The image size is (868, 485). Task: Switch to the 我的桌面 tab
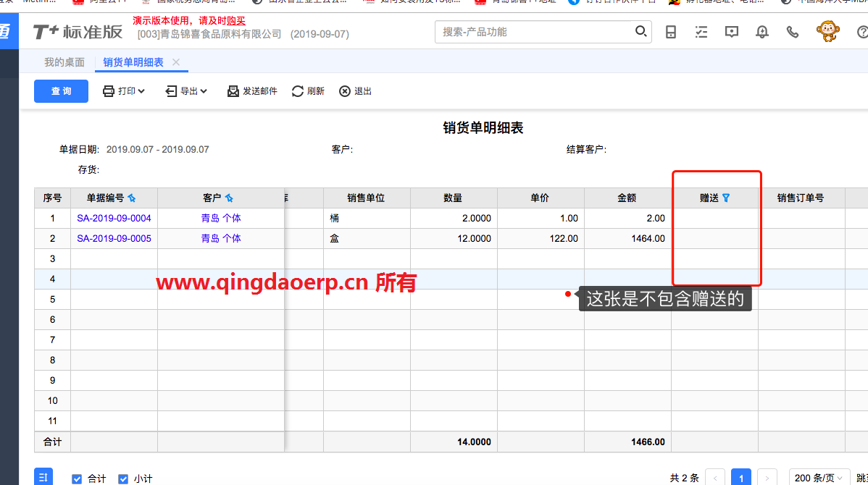64,62
